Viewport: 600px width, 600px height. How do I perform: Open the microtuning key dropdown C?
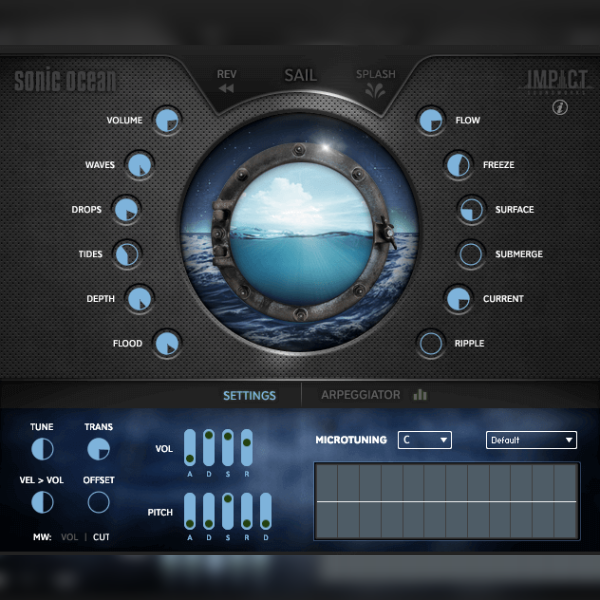pos(424,440)
